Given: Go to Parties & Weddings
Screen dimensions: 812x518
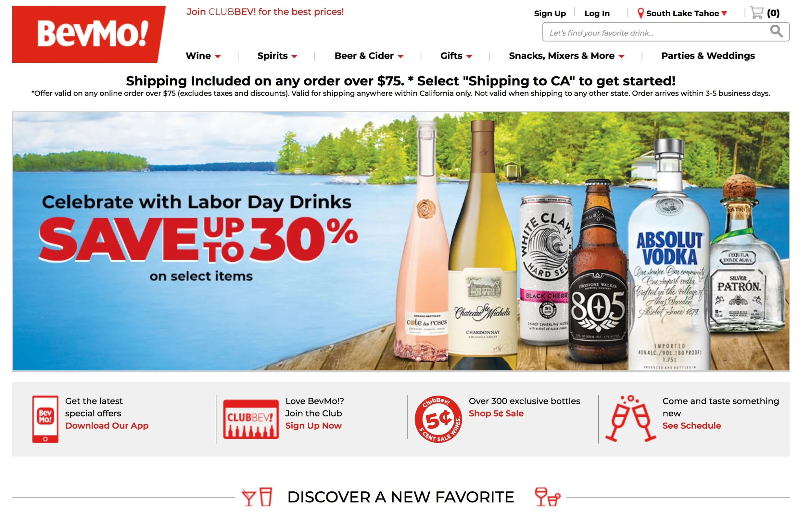Looking at the screenshot, I should pyautogui.click(x=708, y=55).
